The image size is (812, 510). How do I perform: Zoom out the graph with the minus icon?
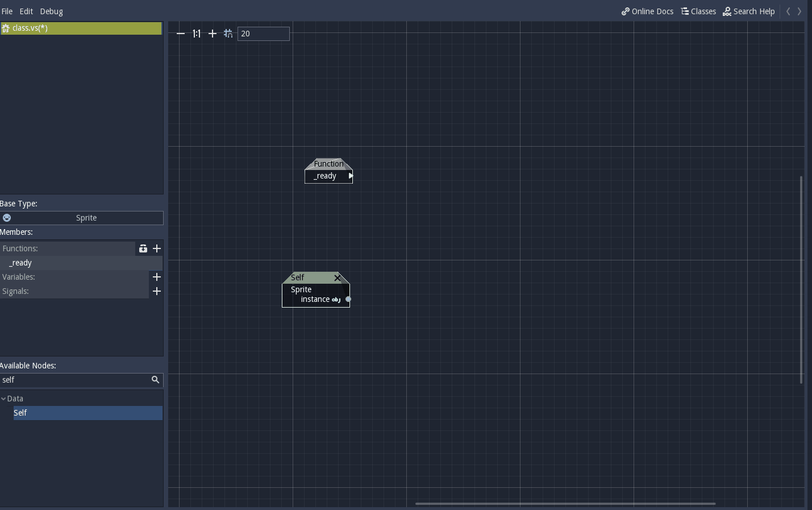[181, 34]
